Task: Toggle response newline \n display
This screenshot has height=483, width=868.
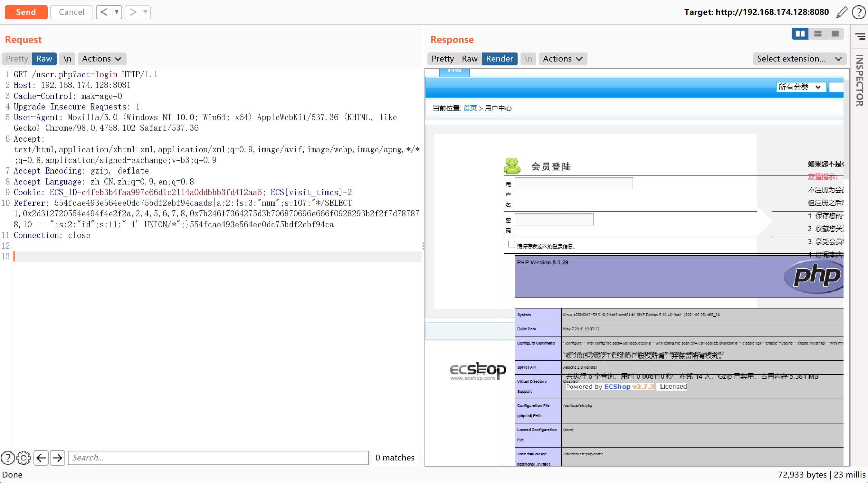Action: [528, 59]
